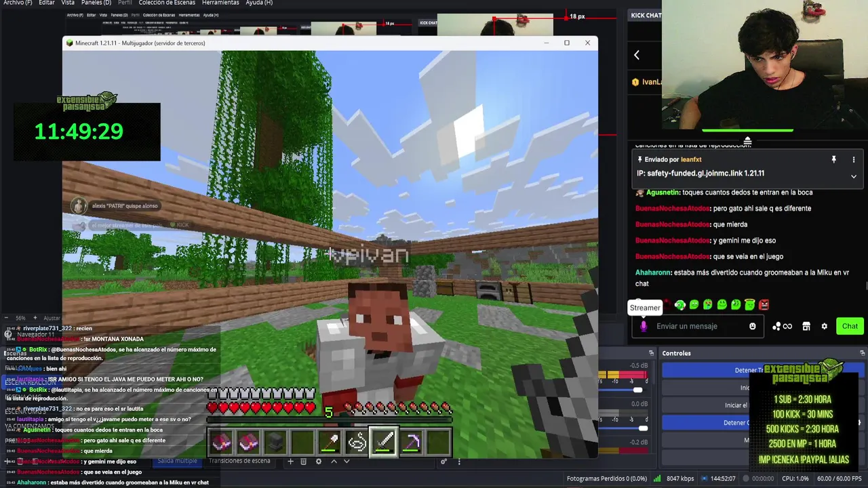
Task: Click the 60.00 / 60.00 FPS status
Action: tap(840, 479)
